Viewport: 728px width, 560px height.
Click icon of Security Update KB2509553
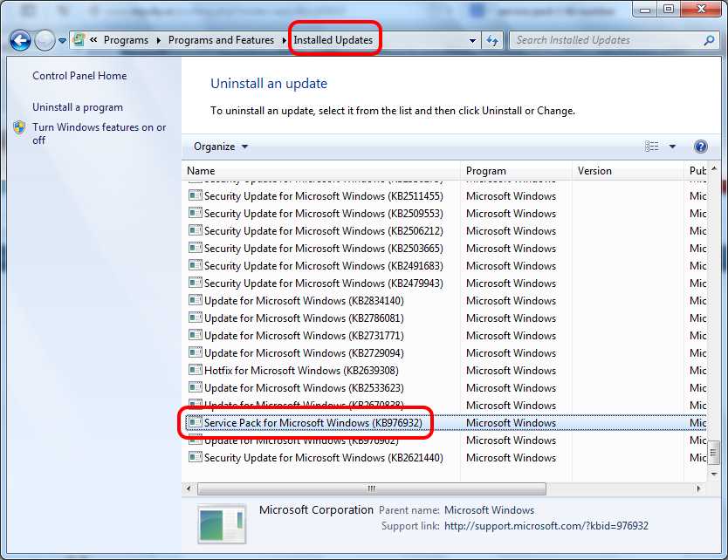(x=195, y=213)
